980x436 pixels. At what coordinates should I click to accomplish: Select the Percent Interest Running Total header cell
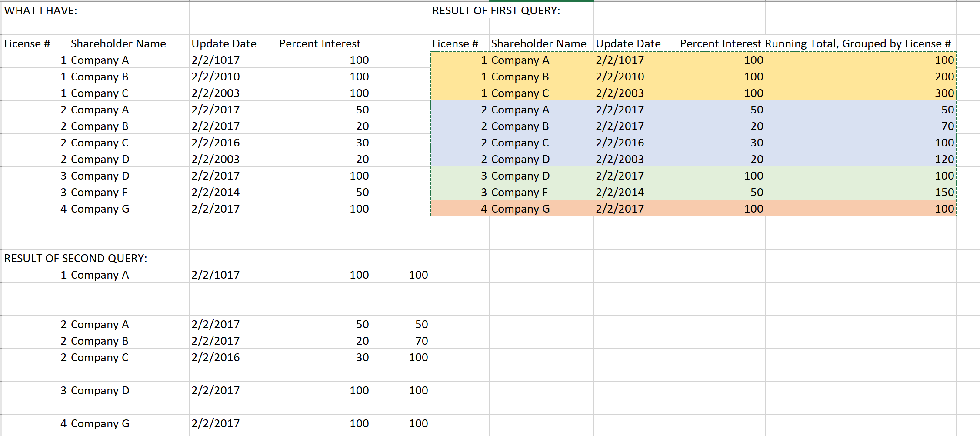[816, 43]
